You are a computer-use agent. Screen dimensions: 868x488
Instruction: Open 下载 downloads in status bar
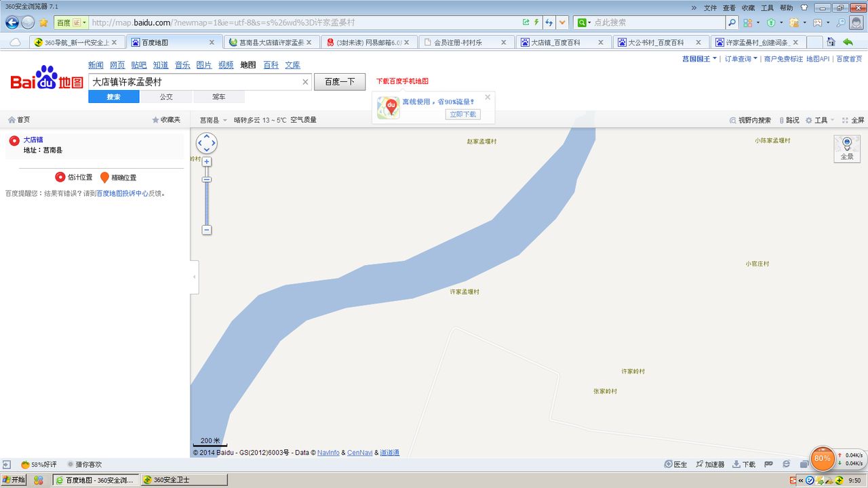[744, 464]
